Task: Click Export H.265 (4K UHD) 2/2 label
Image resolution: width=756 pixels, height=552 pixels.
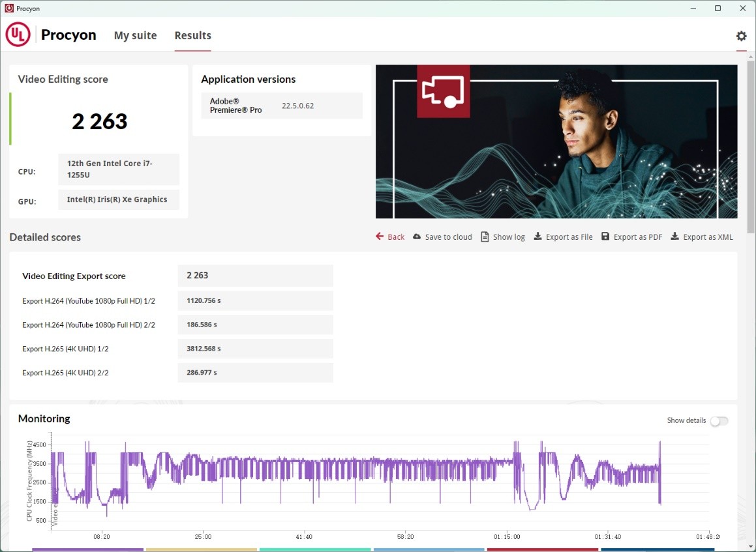Action: click(x=65, y=373)
